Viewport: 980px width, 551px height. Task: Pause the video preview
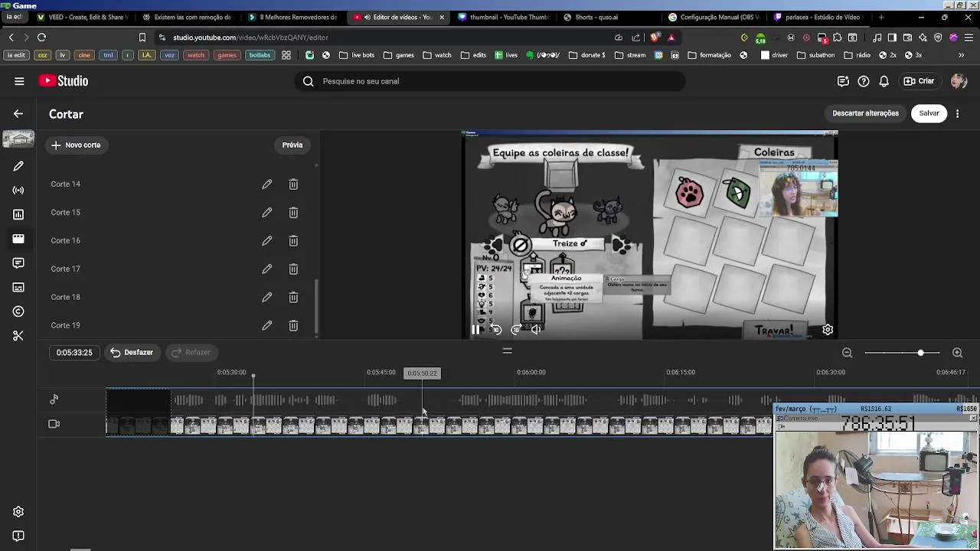(475, 330)
